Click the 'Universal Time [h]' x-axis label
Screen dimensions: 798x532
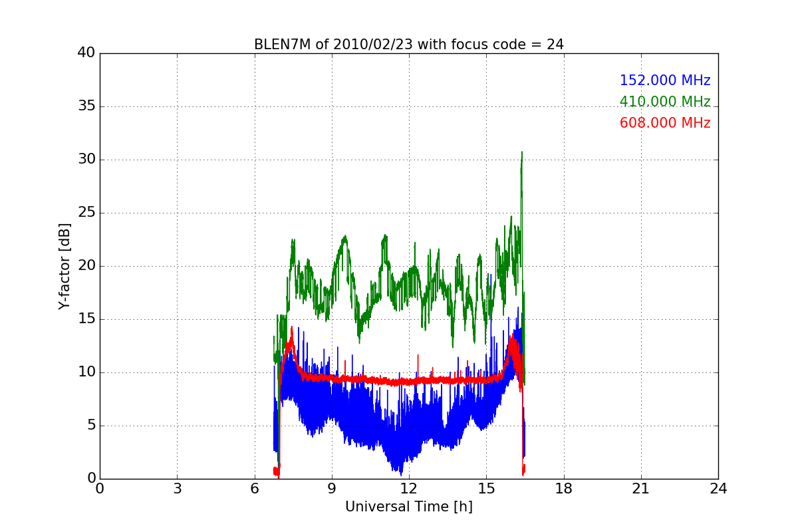pos(408,507)
